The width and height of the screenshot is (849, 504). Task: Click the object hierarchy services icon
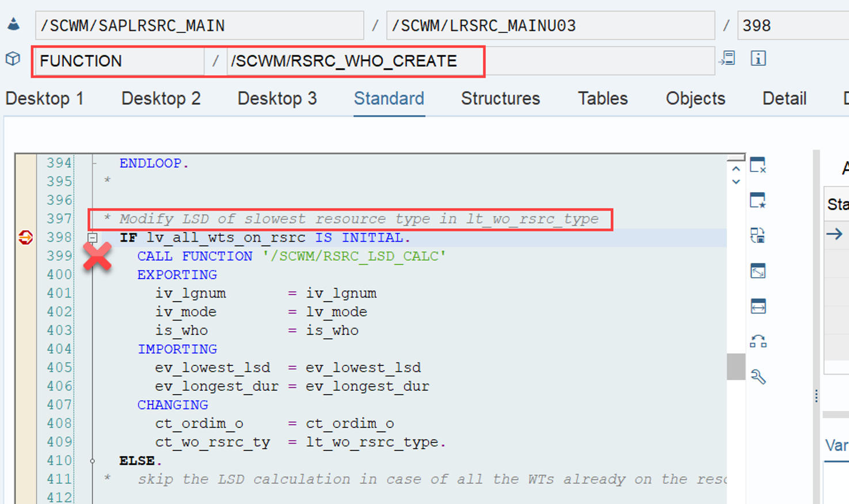click(758, 341)
